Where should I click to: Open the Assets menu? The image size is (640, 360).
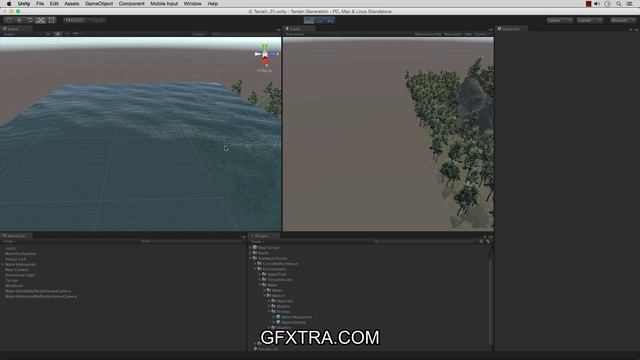point(71,4)
